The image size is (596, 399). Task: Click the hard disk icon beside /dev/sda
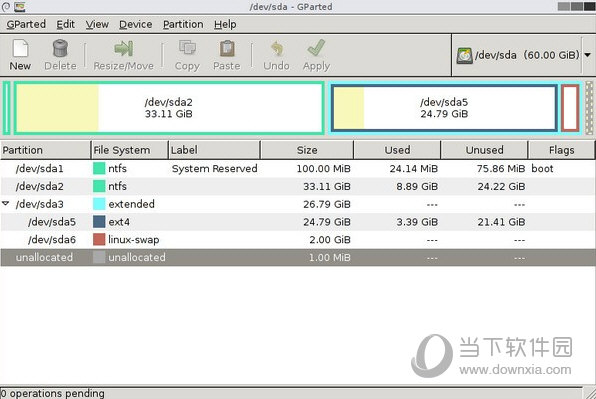pos(464,55)
